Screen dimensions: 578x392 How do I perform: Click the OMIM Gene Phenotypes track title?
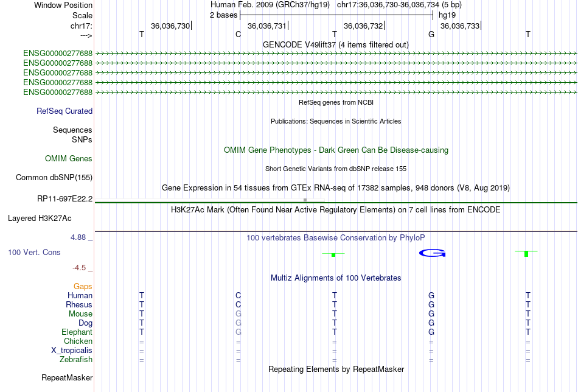(336, 150)
